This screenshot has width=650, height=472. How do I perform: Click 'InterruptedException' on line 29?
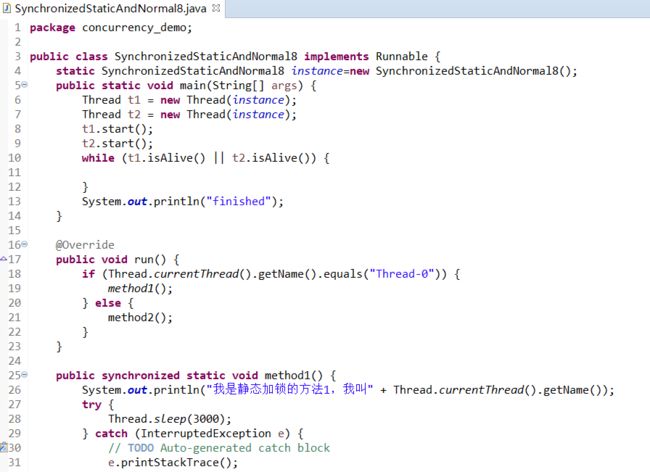206,433
